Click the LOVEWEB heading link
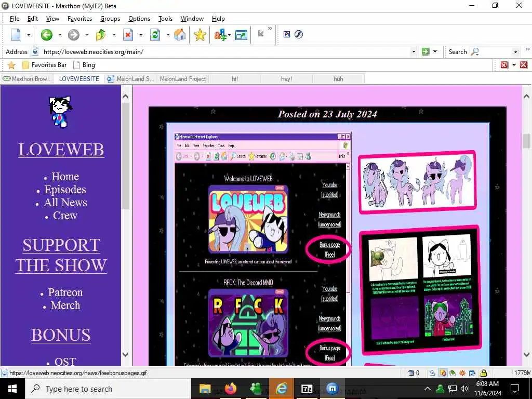532x399 pixels. click(x=61, y=150)
